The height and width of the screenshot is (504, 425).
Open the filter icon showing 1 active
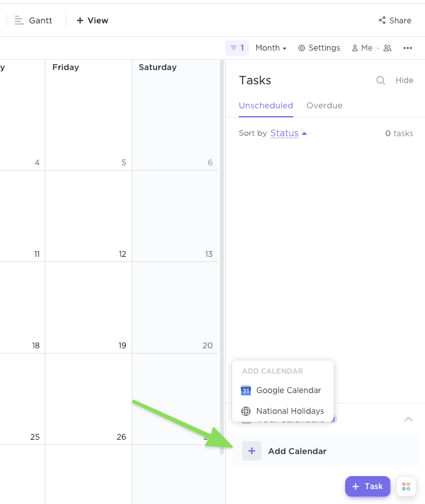(x=237, y=48)
